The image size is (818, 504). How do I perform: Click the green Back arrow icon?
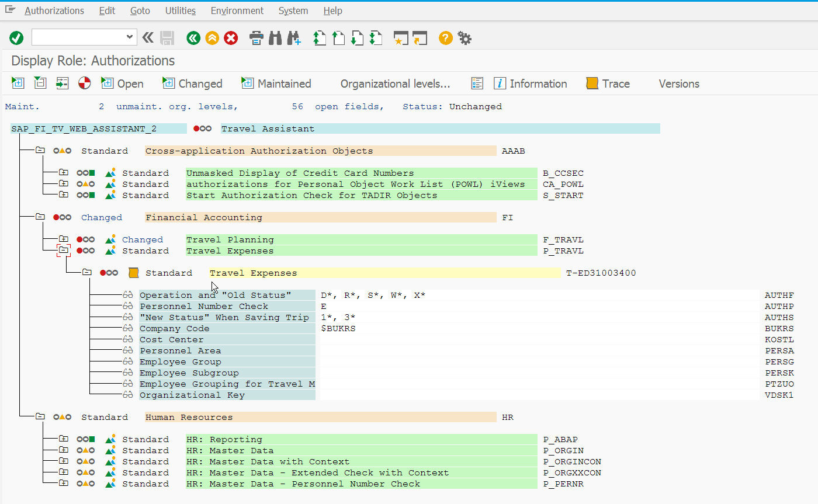pyautogui.click(x=193, y=39)
